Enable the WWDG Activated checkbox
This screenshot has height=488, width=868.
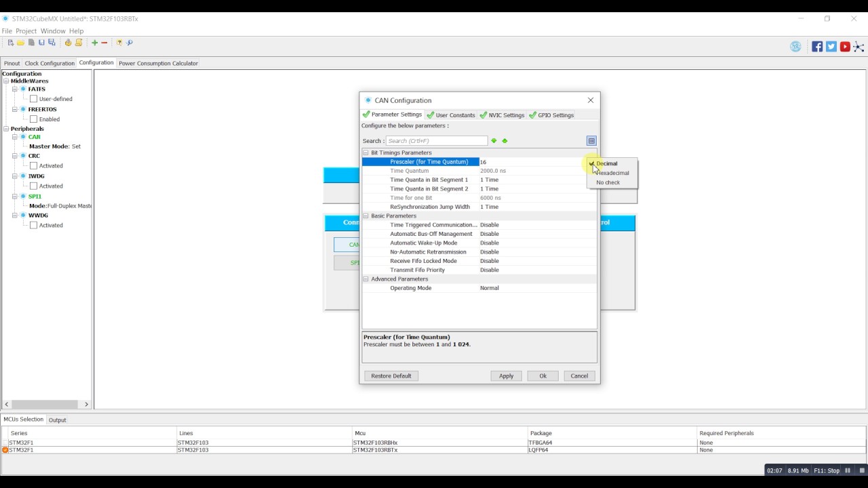[x=34, y=225]
